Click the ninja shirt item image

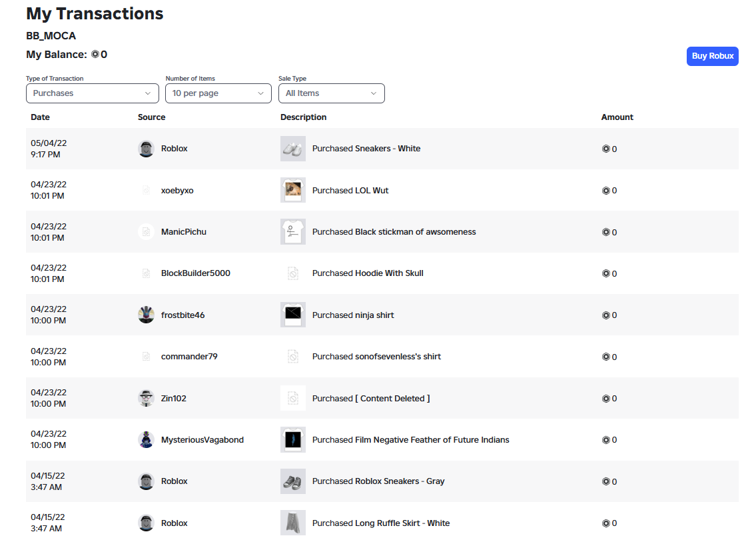point(292,315)
